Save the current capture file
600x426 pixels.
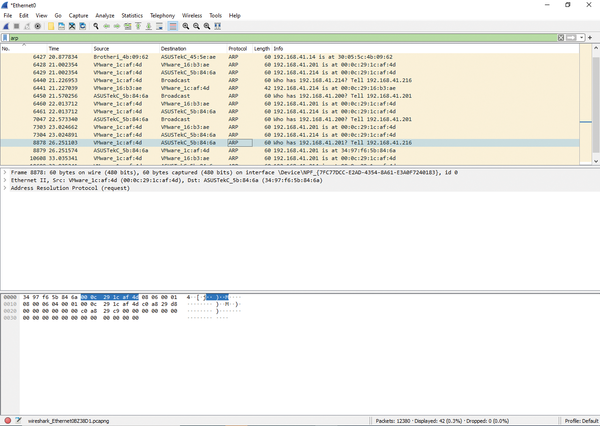point(61,26)
